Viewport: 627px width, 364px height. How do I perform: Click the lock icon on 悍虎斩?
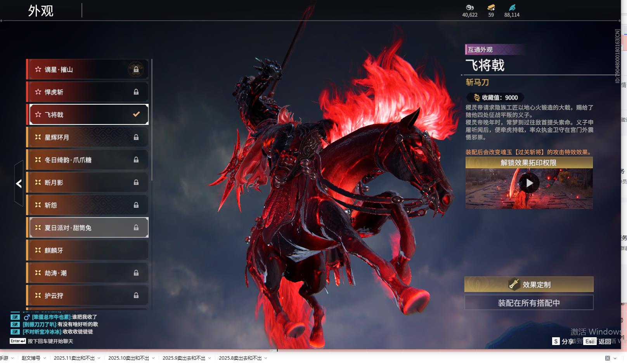136,92
